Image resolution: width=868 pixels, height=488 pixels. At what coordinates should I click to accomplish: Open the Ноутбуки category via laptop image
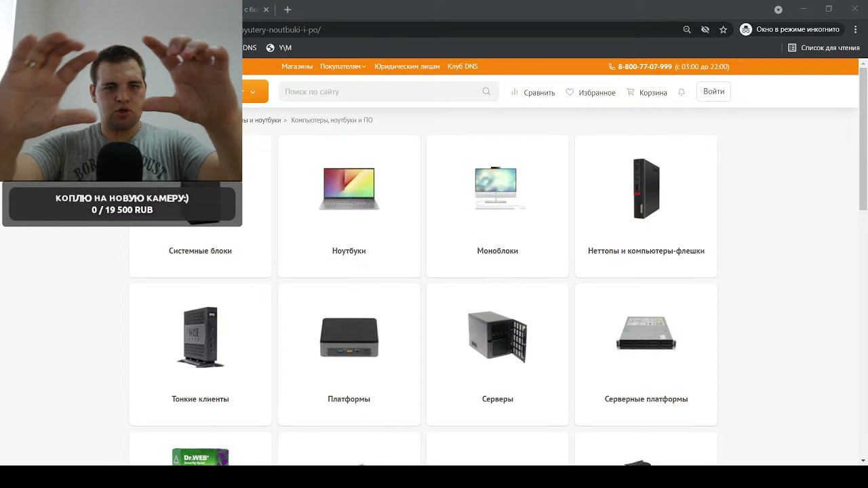tap(349, 188)
